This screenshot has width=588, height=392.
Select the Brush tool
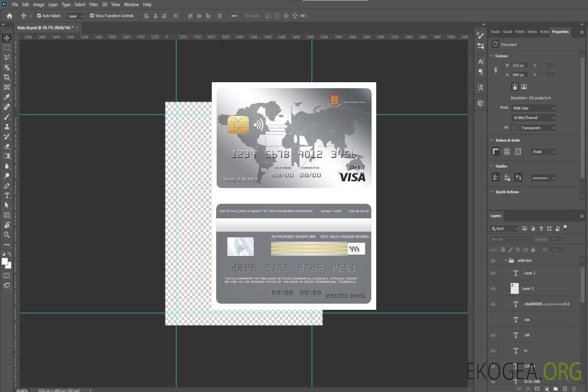pyautogui.click(x=7, y=117)
